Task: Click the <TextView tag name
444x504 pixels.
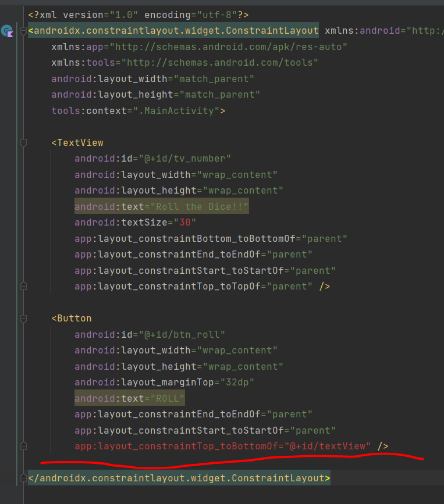Action: point(77,143)
